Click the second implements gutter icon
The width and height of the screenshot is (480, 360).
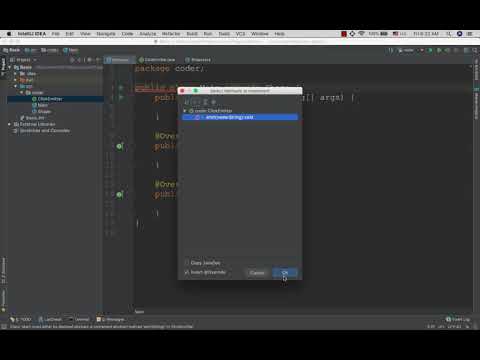(x=120, y=194)
